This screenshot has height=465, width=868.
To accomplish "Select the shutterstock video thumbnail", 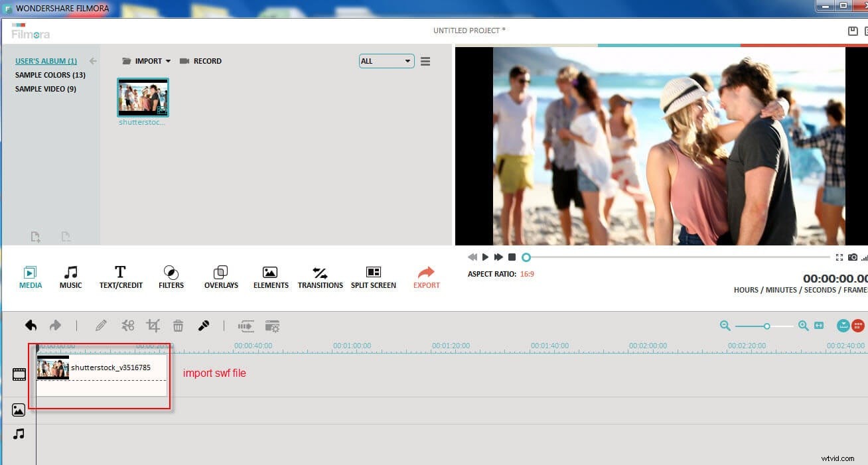I will 143,96.
